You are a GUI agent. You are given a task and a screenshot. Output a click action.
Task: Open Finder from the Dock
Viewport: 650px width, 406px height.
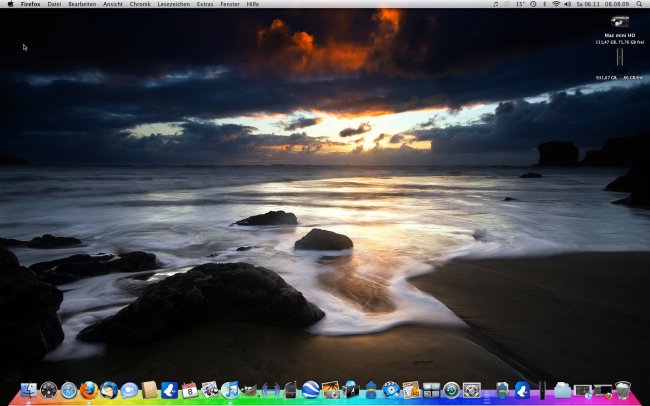[x=28, y=390]
